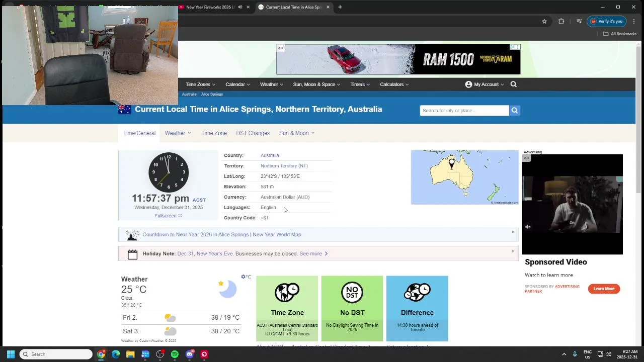Open Sun, Moon & Space menu
The width and height of the screenshot is (644, 362).
tap(316, 84)
